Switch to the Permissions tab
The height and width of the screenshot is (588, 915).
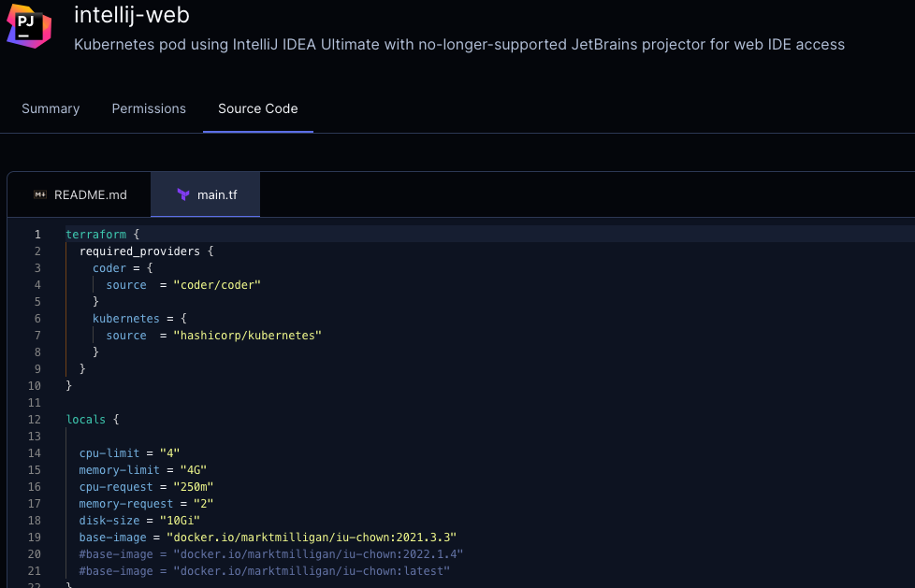149,108
